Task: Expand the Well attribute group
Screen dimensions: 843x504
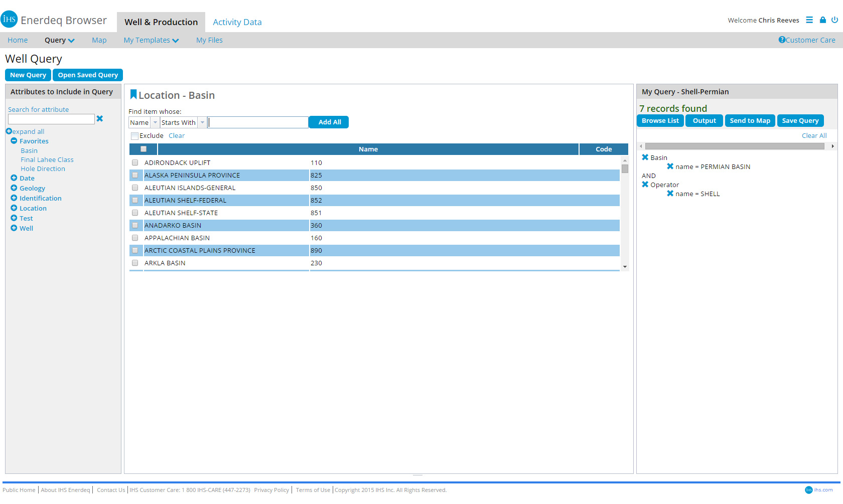Action: (x=14, y=228)
